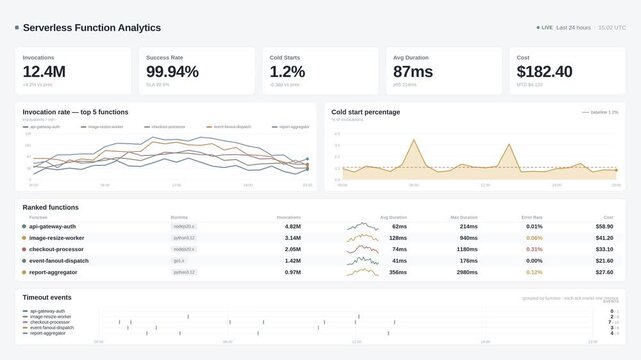
Task: Sort table by Function column header
Action: pyautogui.click(x=38, y=217)
